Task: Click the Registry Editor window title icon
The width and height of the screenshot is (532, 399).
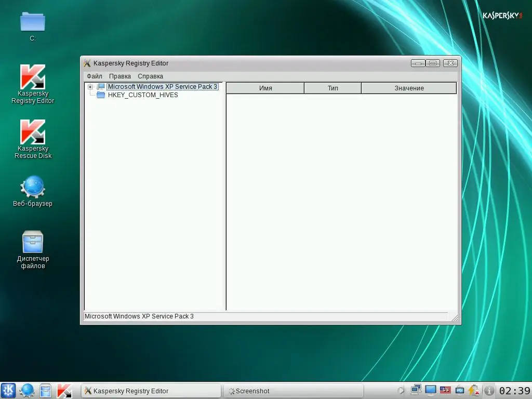Action: click(x=87, y=63)
